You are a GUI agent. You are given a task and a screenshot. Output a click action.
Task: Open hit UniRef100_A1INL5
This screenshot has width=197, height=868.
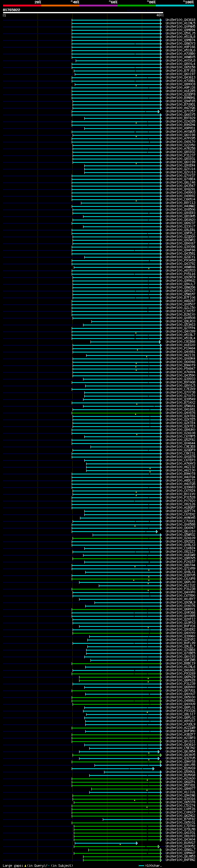[x=180, y=23]
